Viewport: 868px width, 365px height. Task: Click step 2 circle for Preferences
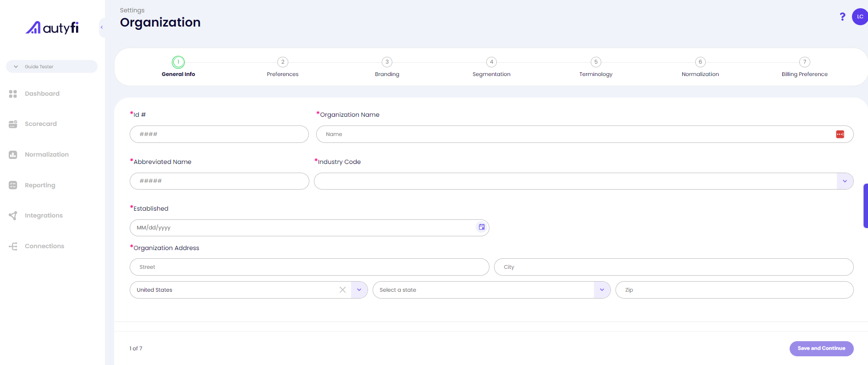(283, 62)
